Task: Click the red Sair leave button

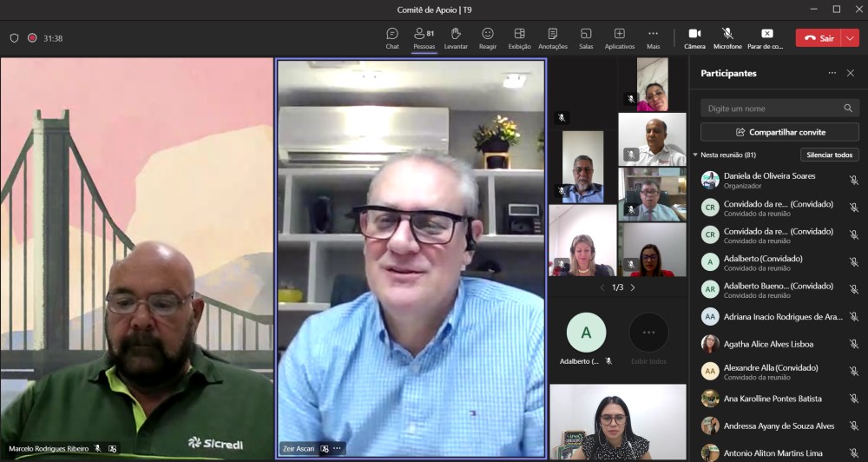Action: point(818,38)
